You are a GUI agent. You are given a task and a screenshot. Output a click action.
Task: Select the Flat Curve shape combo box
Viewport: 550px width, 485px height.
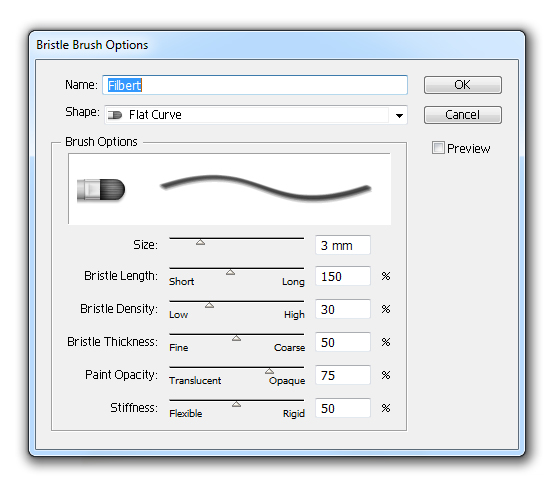[256, 115]
